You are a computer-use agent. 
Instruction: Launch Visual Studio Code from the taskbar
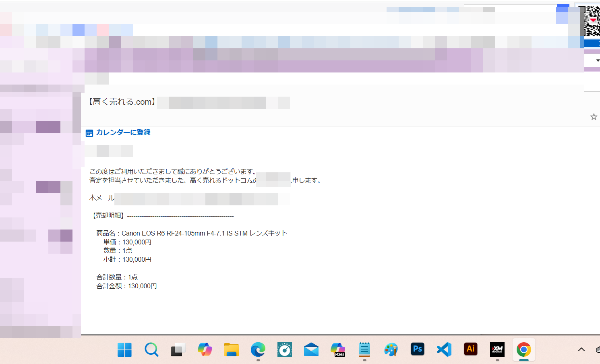pyautogui.click(x=444, y=350)
